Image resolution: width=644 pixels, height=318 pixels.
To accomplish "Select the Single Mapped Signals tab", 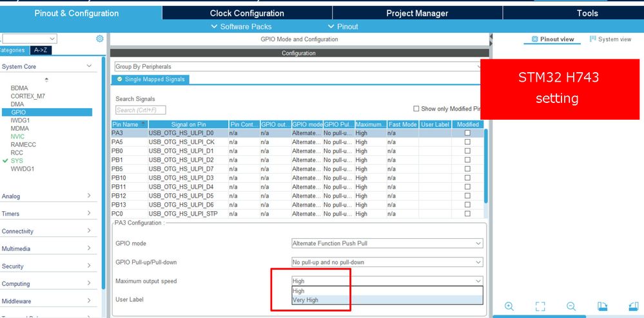I will [x=150, y=79].
